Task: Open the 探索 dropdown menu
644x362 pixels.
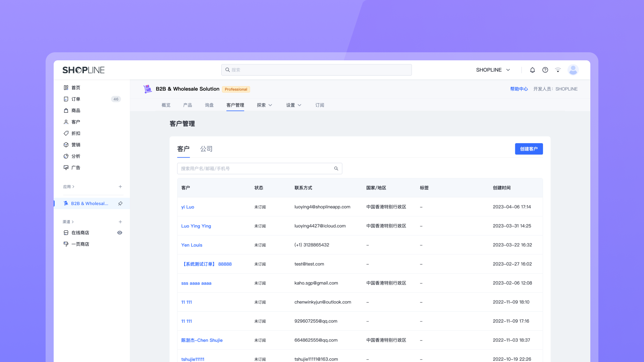Action: click(264, 105)
